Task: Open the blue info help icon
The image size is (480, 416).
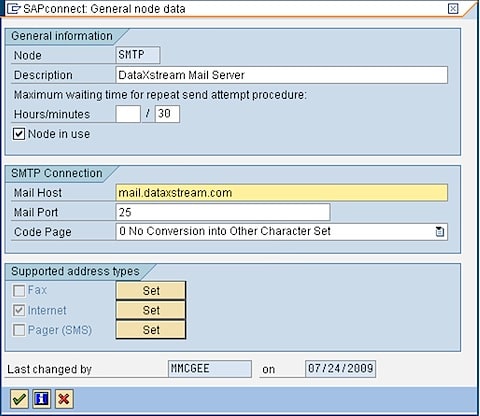Action: [42, 399]
